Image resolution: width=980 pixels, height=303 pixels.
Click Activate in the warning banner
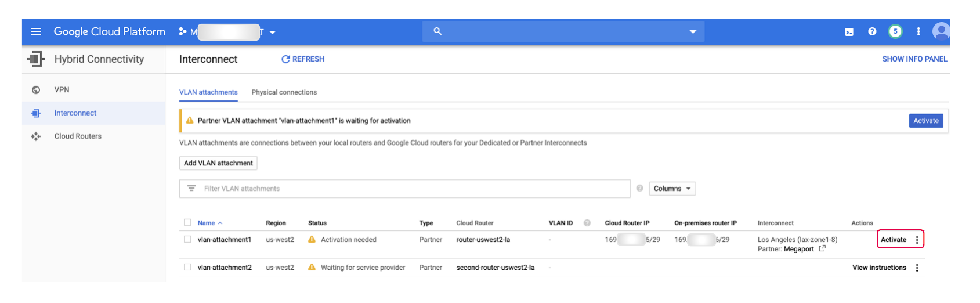click(x=925, y=121)
